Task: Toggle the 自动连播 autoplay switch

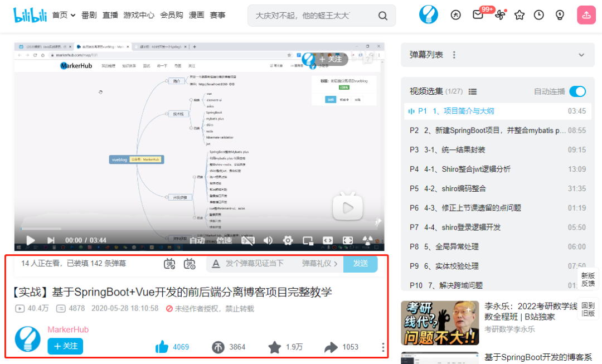Action: click(577, 91)
